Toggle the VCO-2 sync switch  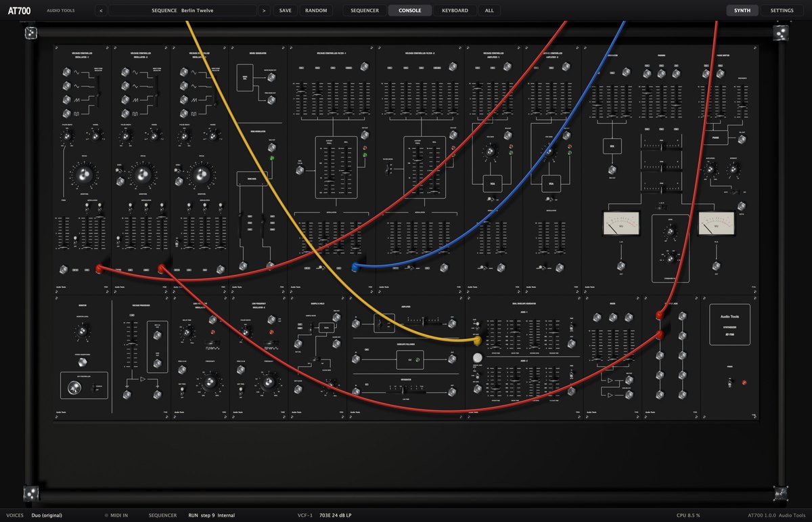click(120, 170)
